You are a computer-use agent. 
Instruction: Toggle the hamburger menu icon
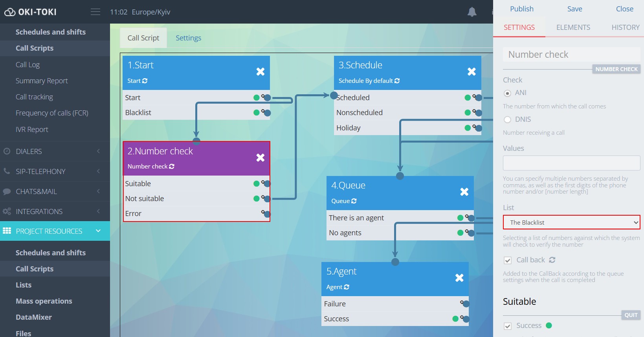pyautogui.click(x=95, y=12)
